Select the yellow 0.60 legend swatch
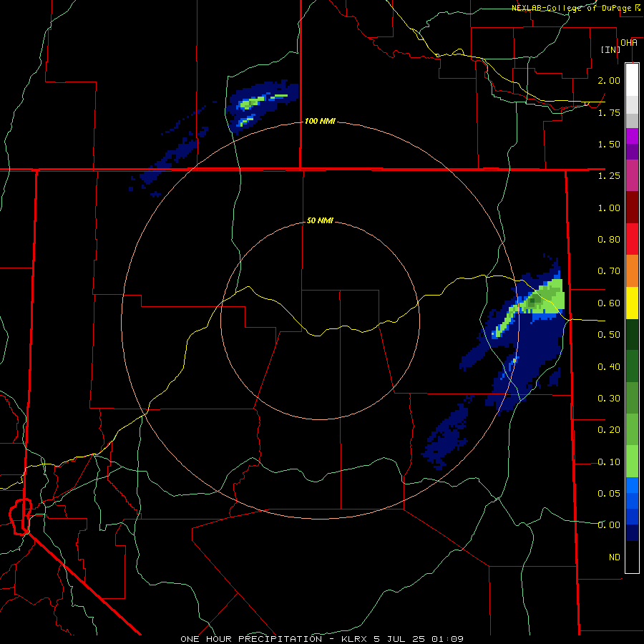Screen dimensions: 644x644 (632, 303)
